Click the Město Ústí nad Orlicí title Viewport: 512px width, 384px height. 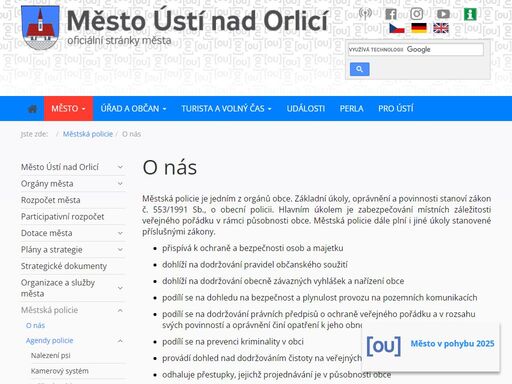pyautogui.click(x=197, y=21)
